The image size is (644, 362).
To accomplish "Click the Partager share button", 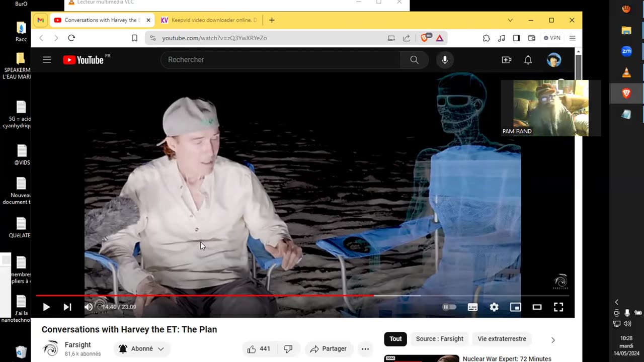I will click(328, 349).
